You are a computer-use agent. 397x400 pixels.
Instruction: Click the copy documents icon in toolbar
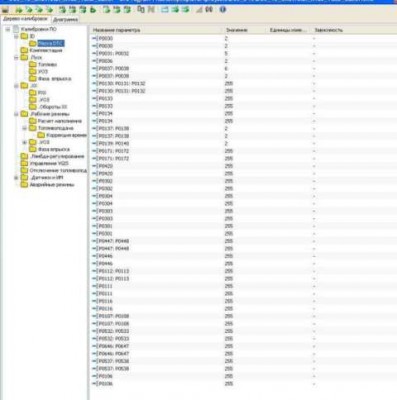(x=141, y=10)
